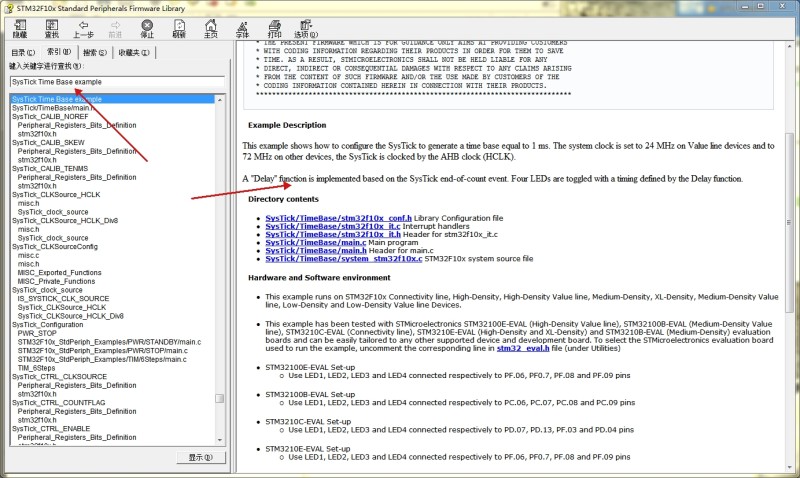The width and height of the screenshot is (800, 478).
Task: Click the keyword input field
Action: (x=118, y=81)
